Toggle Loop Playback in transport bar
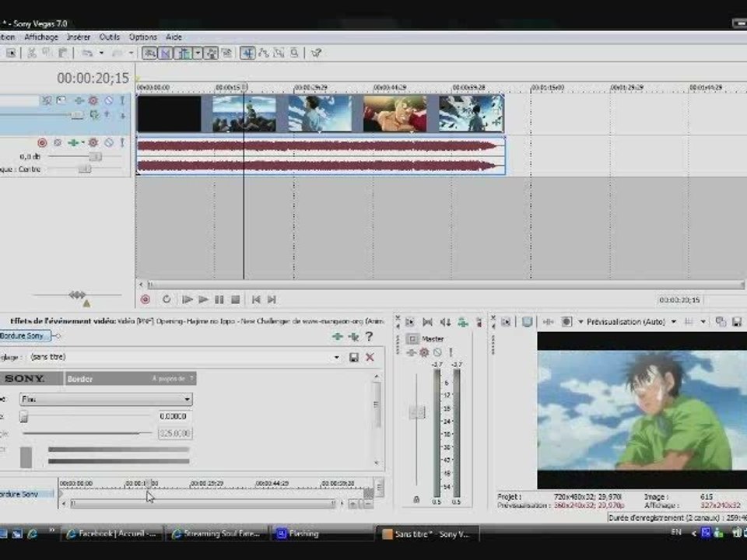The image size is (747, 560). [167, 299]
